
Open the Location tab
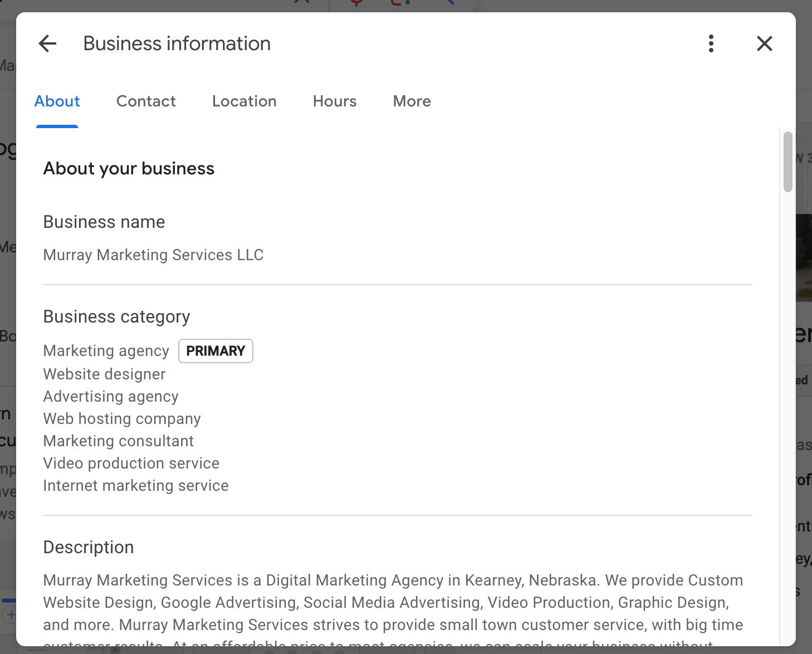(x=244, y=101)
